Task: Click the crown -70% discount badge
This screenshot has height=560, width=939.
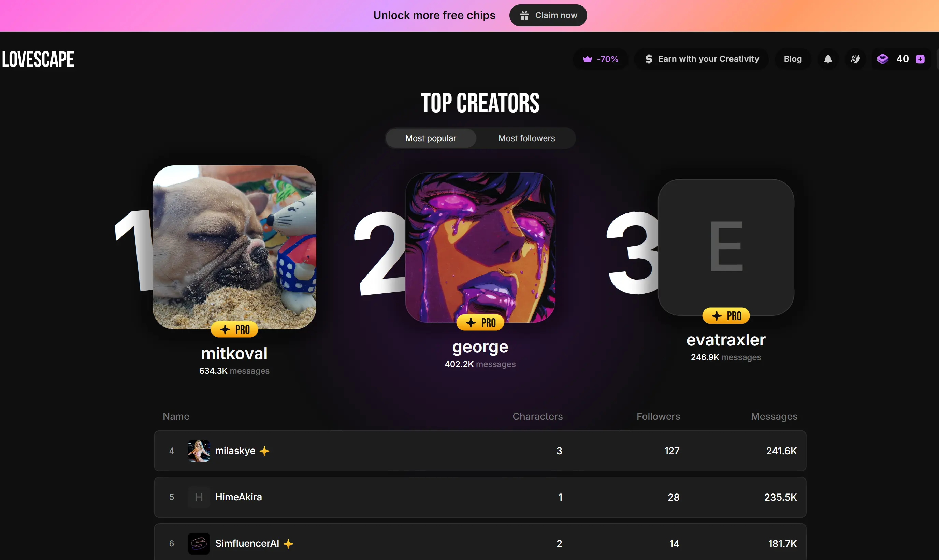Action: coord(601,59)
